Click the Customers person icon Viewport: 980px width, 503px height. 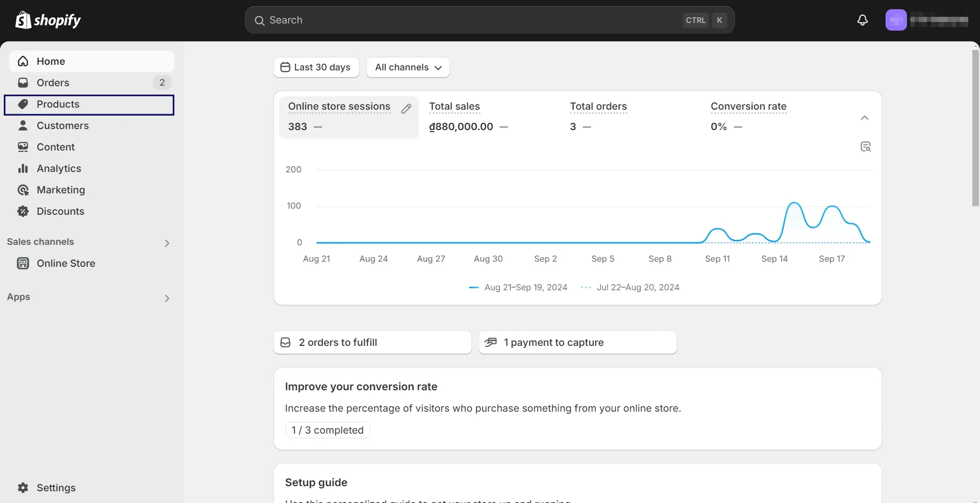(x=23, y=125)
